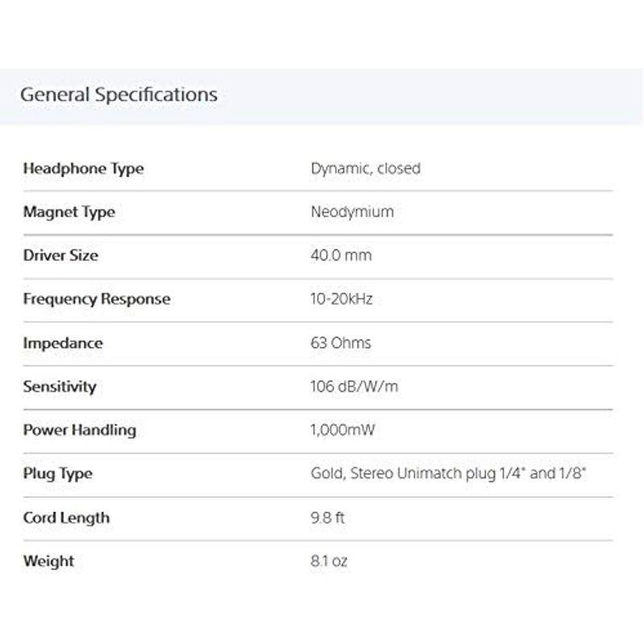Select the Driver Size label
644x644 pixels.
[x=60, y=256]
